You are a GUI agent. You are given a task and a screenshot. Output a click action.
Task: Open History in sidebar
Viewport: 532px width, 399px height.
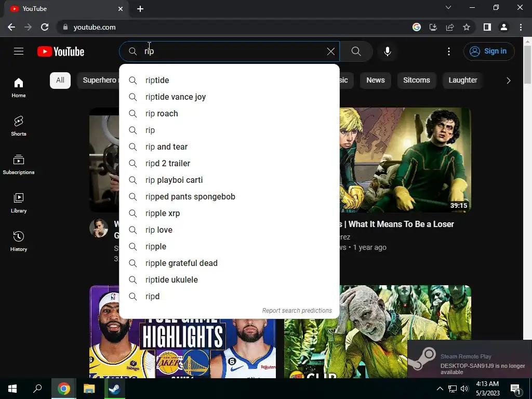point(19,241)
